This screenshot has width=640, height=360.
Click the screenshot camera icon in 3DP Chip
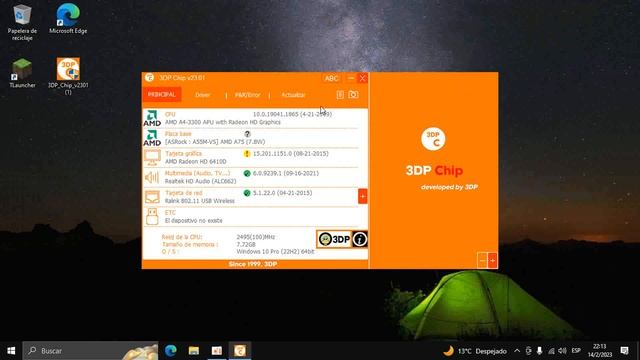(x=353, y=95)
